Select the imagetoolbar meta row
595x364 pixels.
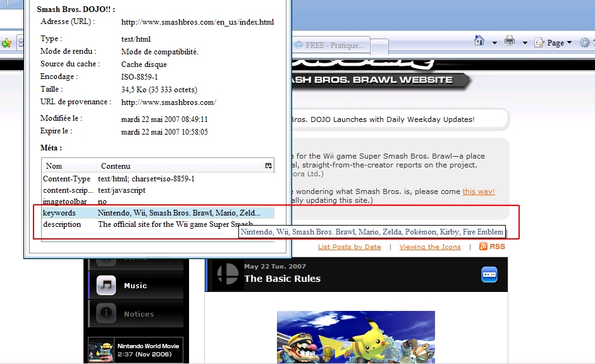158,202
